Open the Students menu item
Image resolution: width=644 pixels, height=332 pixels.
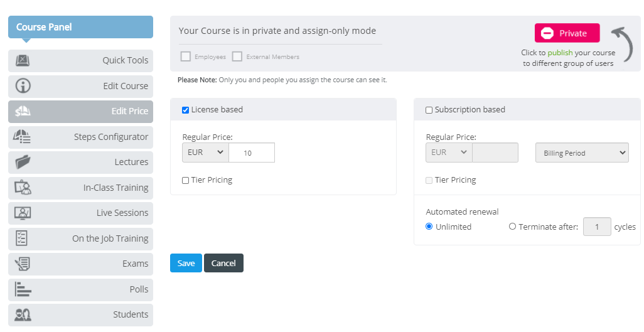pos(80,315)
